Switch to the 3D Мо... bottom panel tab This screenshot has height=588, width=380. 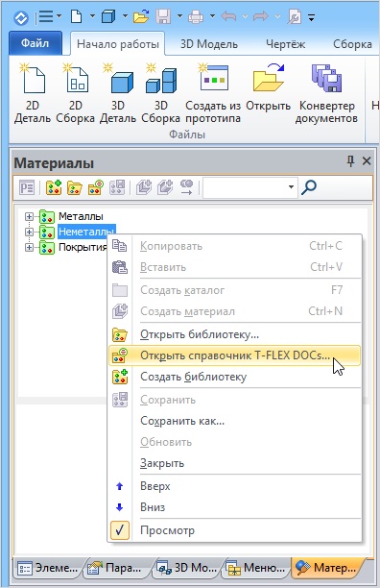coord(187,568)
